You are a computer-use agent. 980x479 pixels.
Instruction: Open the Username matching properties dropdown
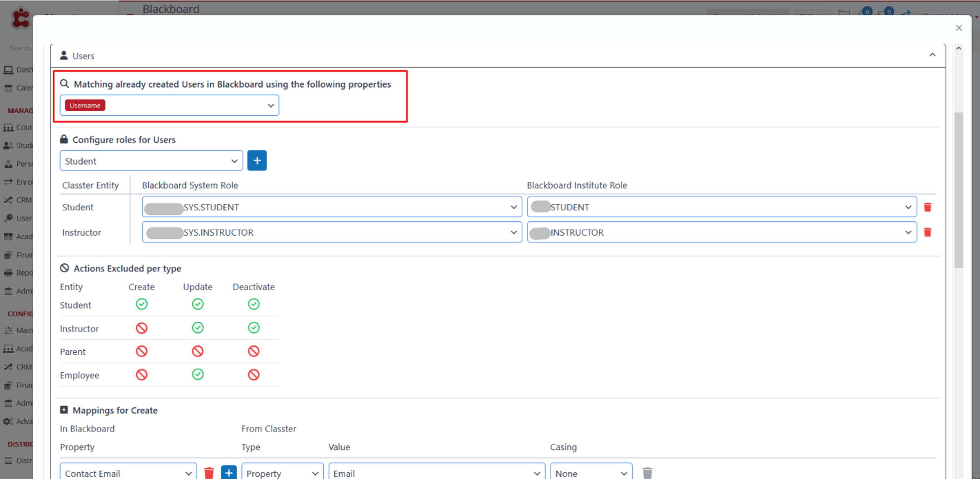[x=169, y=105]
